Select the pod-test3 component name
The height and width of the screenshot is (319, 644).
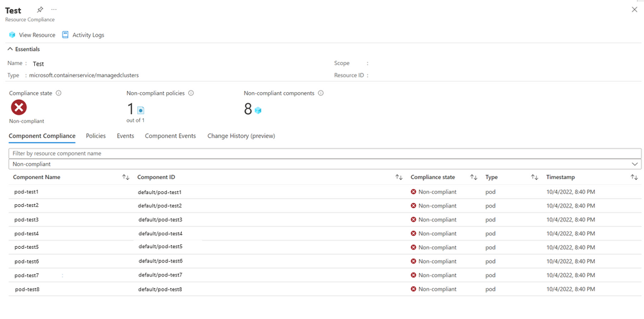pyautogui.click(x=26, y=220)
